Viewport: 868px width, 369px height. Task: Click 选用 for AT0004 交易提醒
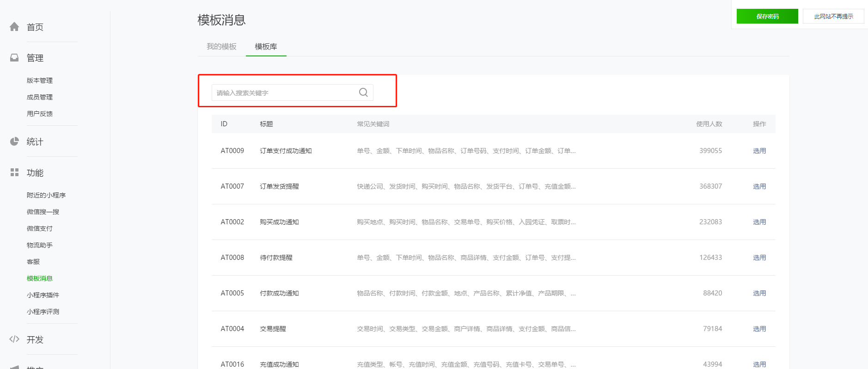[x=759, y=329]
